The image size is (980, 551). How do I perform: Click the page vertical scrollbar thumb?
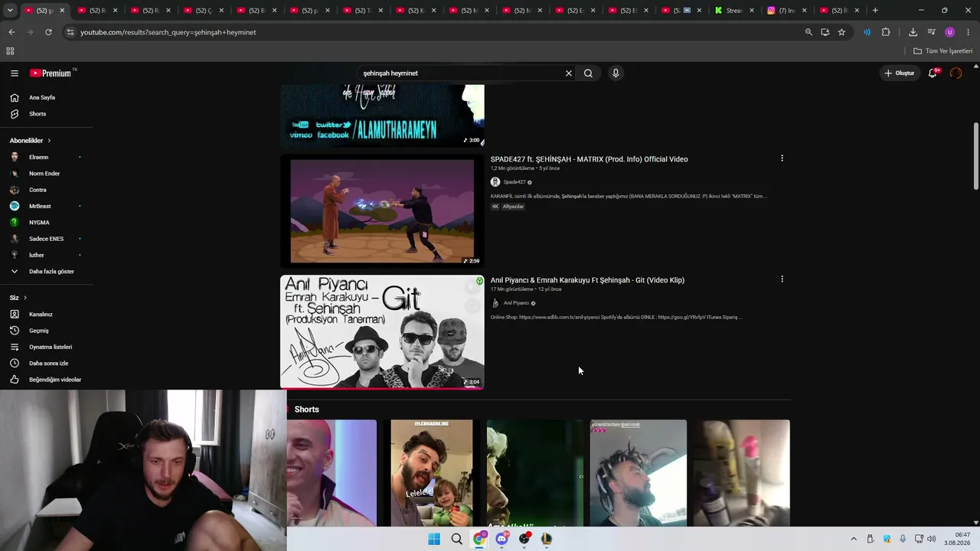point(975,156)
